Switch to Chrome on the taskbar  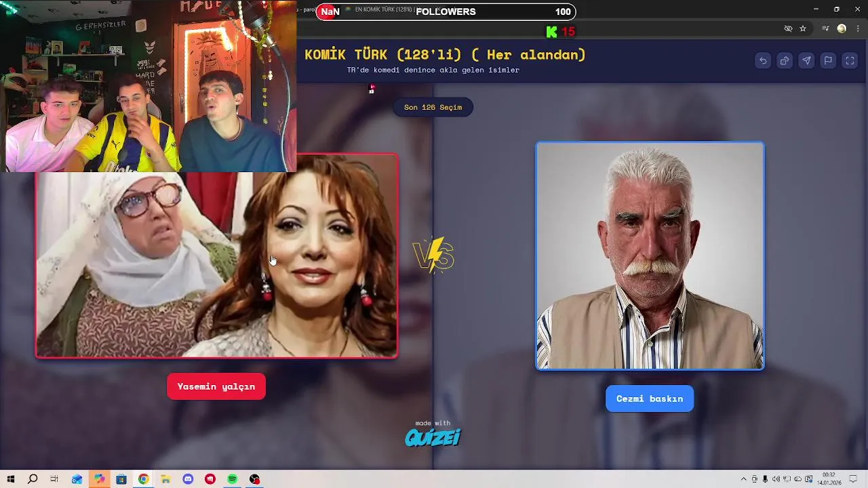[143, 479]
